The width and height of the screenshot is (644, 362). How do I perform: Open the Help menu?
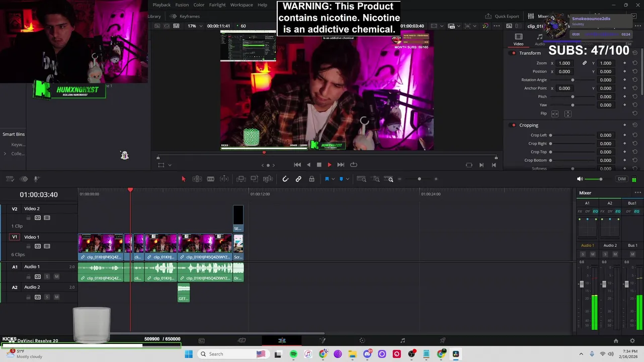click(263, 5)
